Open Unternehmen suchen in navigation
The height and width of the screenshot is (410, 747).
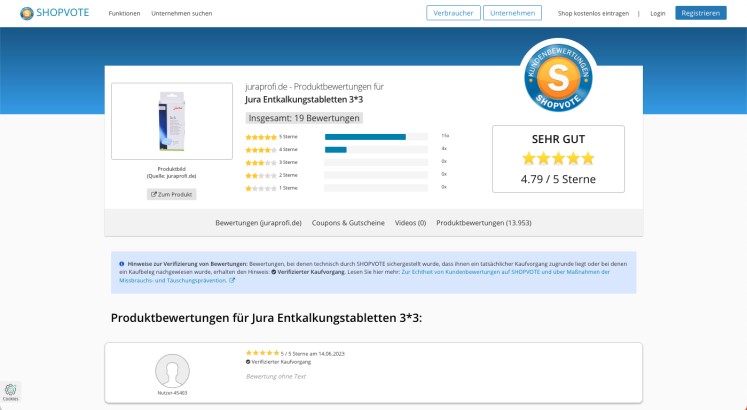point(182,13)
